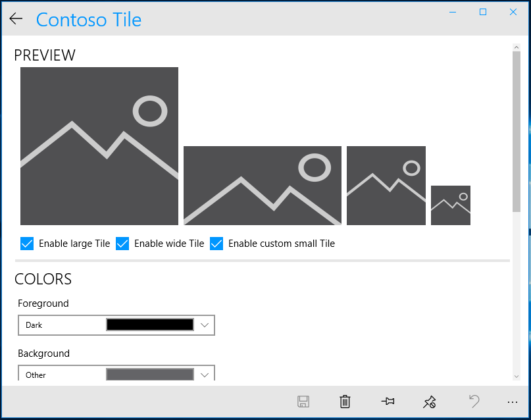This screenshot has width=531, height=420.
Task: Expand the Background color dropdown
Action: click(116, 373)
